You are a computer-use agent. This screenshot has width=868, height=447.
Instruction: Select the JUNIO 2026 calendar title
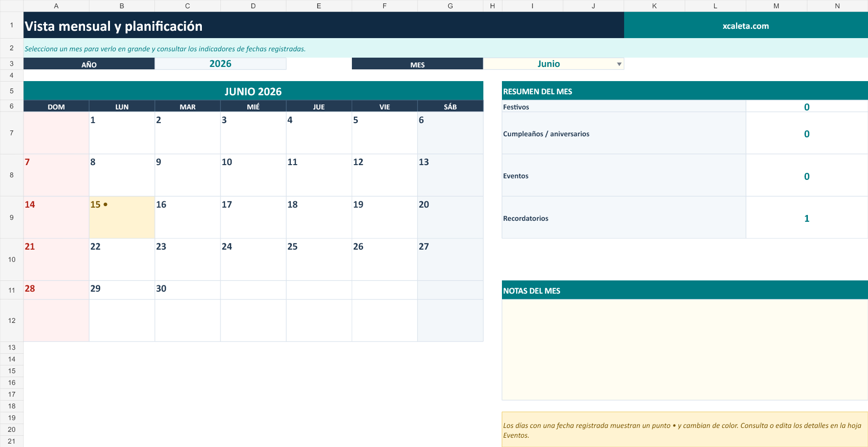(x=253, y=91)
